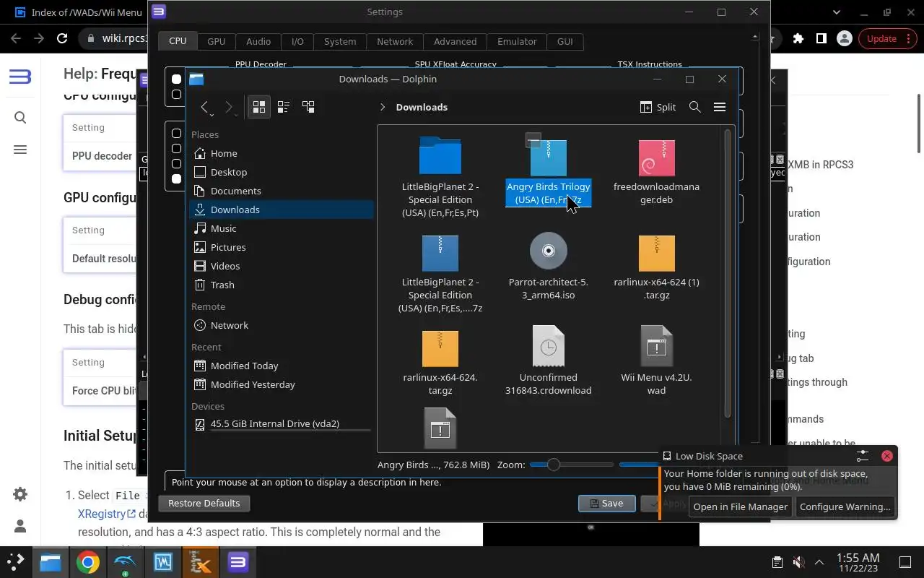Open Dolphin's search tool

[695, 107]
